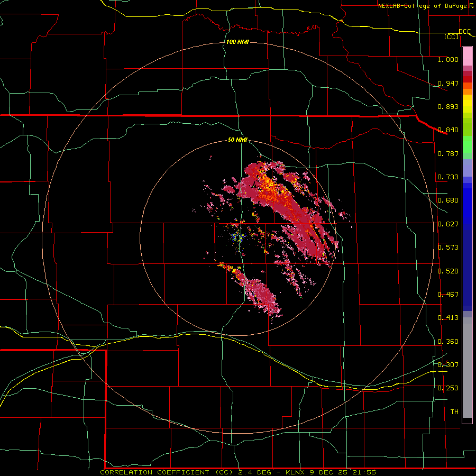Click the 0.840 legend value

tap(448, 130)
